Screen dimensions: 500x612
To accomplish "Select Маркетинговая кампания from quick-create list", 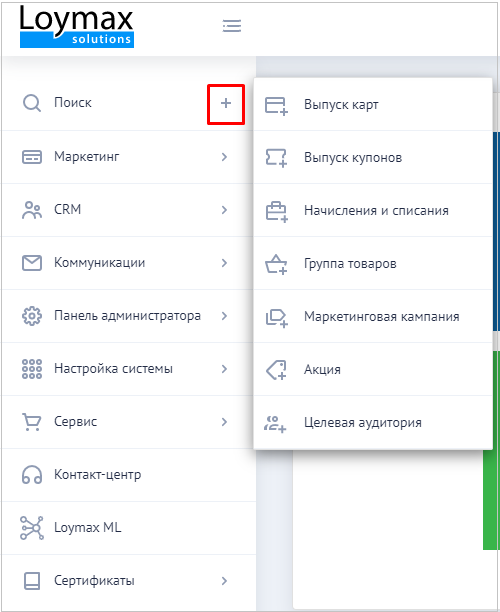I will tap(373, 317).
